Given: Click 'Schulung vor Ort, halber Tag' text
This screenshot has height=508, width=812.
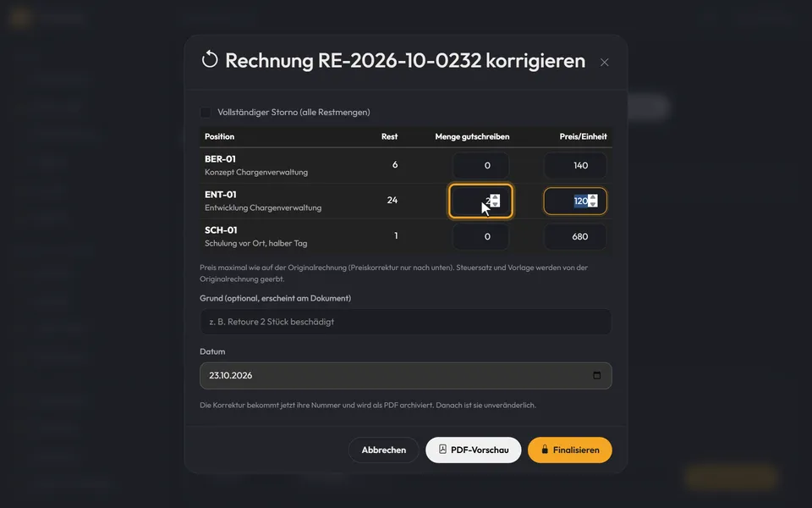Looking at the screenshot, I should (255, 243).
